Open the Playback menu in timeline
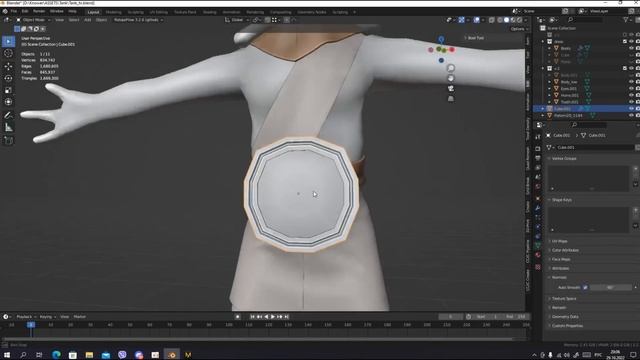Screen dimensions: 640x360 click(26, 317)
